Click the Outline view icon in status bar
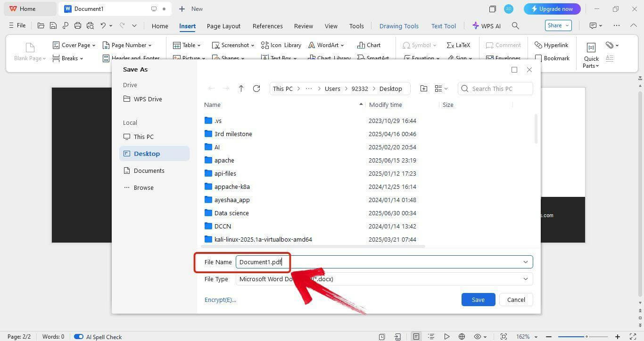This screenshot has width=644, height=341. (x=431, y=337)
